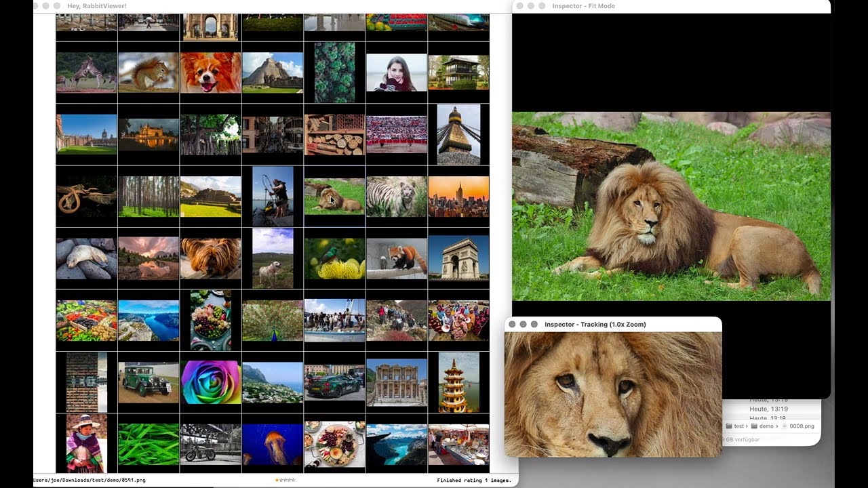Select the vegetable market thumbnail
This screenshot has width=868, height=488.
pyautogui.click(x=86, y=321)
